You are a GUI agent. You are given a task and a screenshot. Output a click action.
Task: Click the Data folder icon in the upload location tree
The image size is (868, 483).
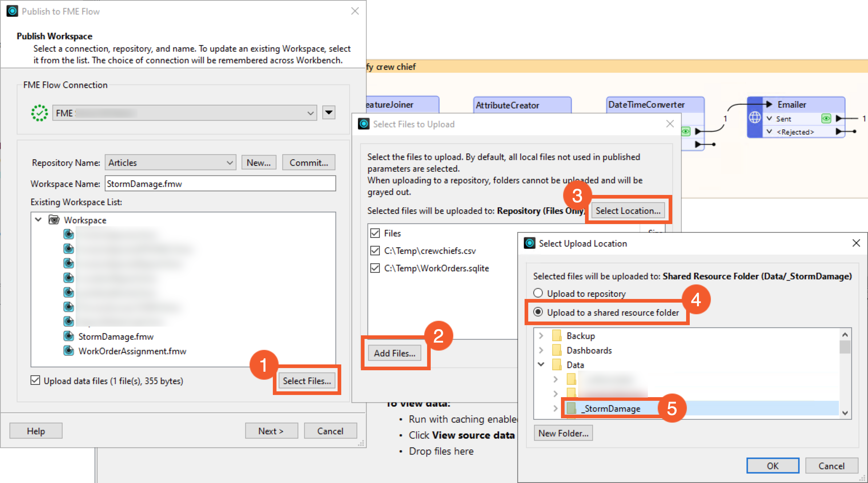click(557, 364)
